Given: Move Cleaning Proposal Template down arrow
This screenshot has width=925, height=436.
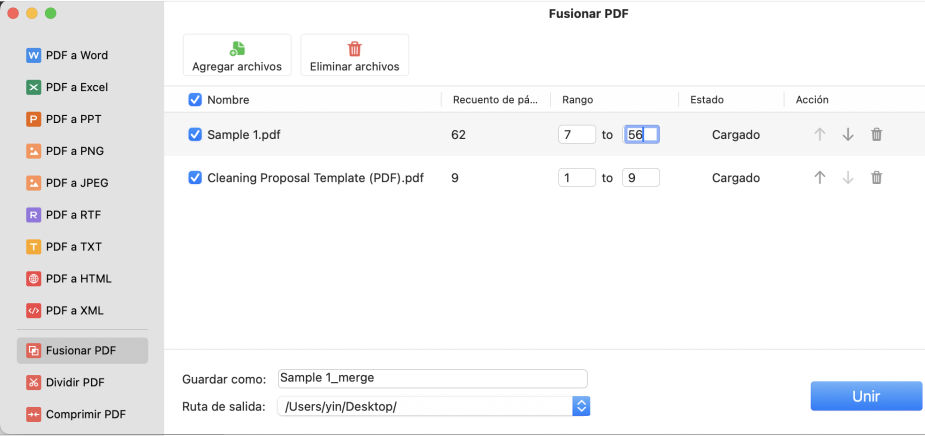Looking at the screenshot, I should point(848,178).
